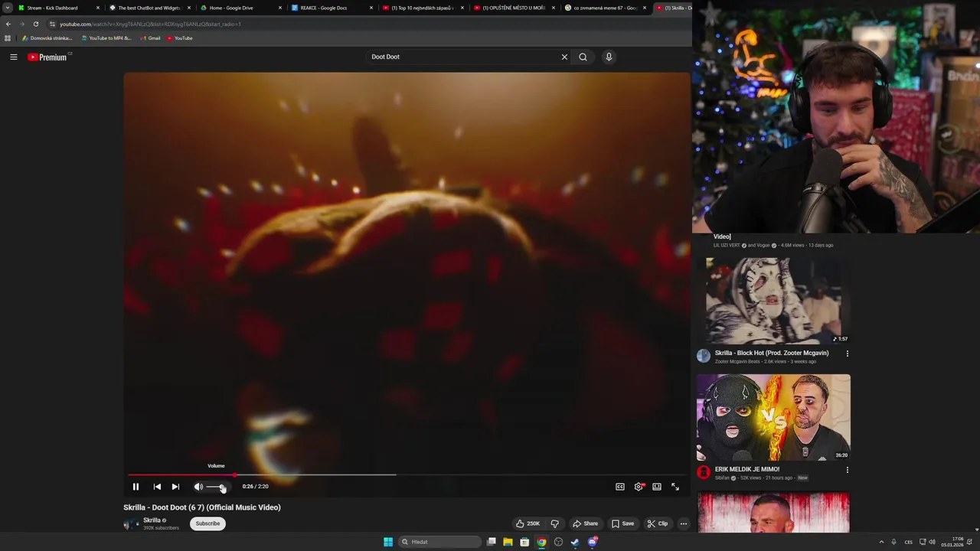The height and width of the screenshot is (551, 980).
Task: Clear the search query with X
Action: [564, 57]
